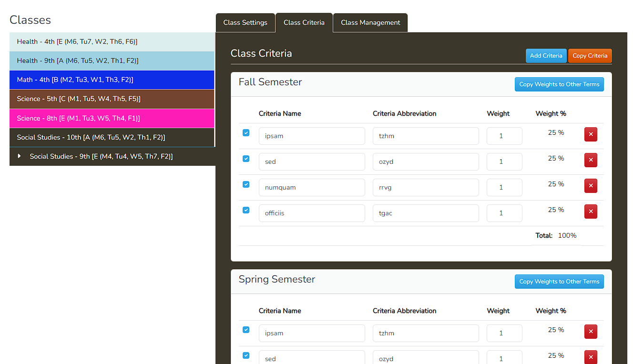The height and width of the screenshot is (364, 634).
Task: Toggle the Fall Semester numquam checkbox
Action: click(x=246, y=184)
